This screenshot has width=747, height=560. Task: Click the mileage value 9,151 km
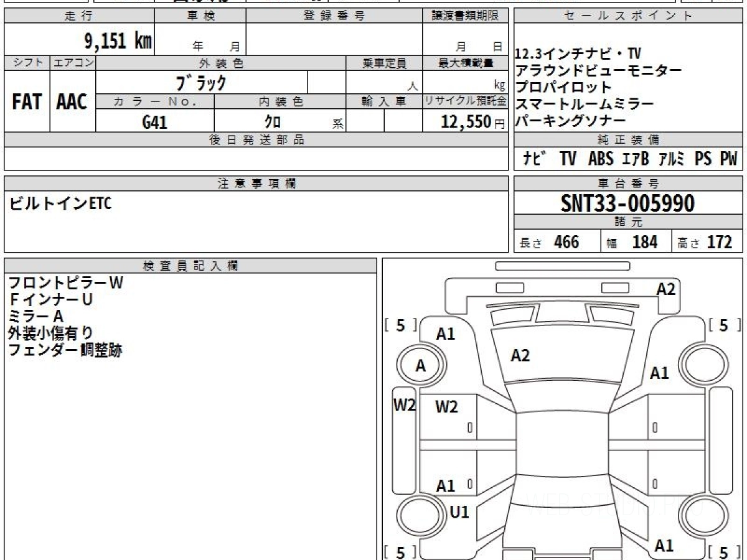point(118,42)
